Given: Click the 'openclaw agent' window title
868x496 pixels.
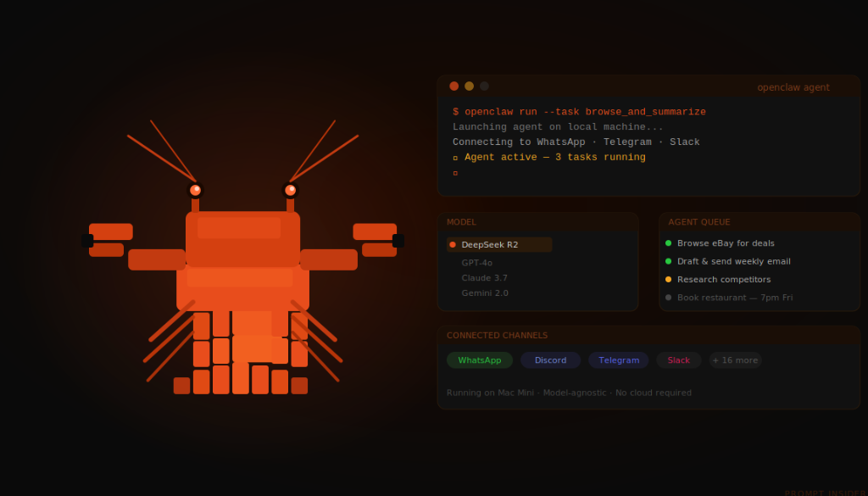Looking at the screenshot, I should coord(793,87).
